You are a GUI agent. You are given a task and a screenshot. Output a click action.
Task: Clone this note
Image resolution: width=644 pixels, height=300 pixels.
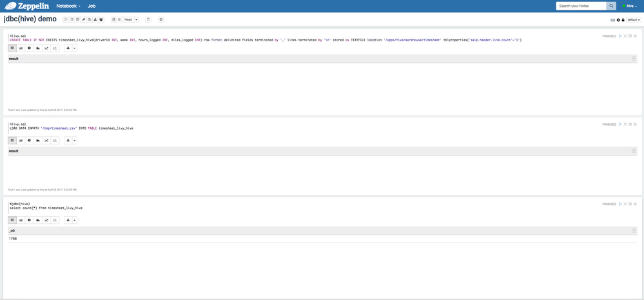tap(90, 19)
